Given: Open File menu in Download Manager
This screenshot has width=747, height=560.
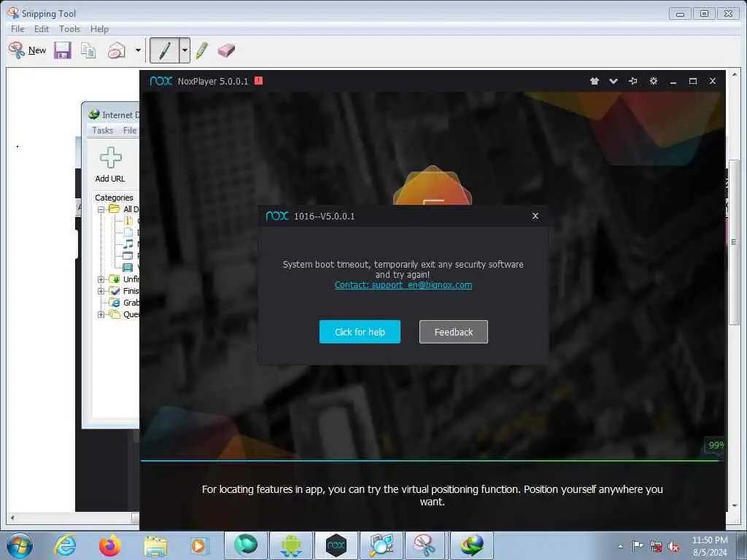Looking at the screenshot, I should 130,130.
